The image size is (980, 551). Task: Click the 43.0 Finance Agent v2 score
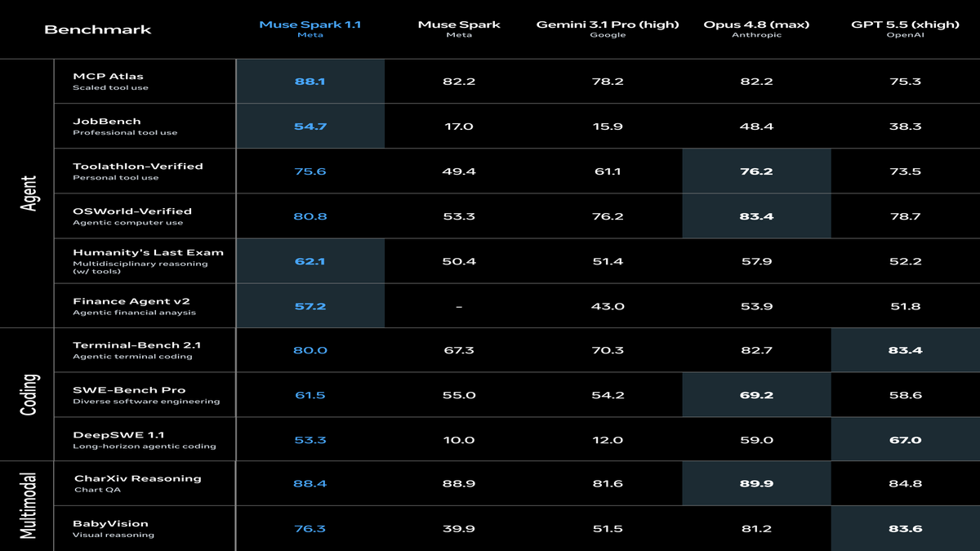click(x=608, y=306)
